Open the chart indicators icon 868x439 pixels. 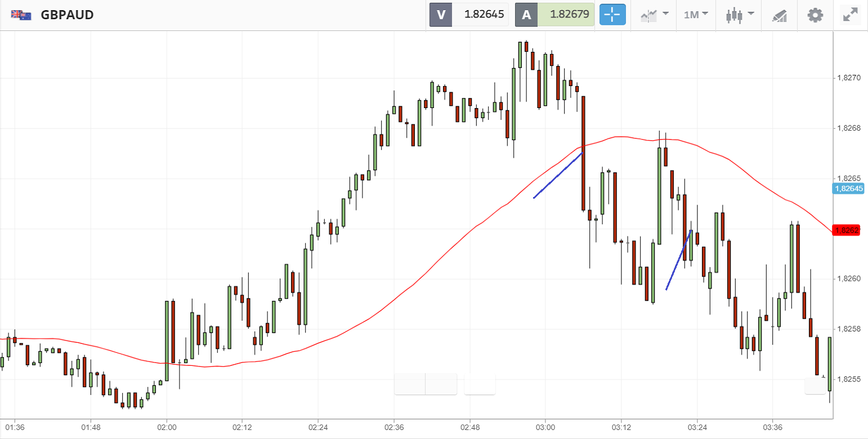pos(649,15)
